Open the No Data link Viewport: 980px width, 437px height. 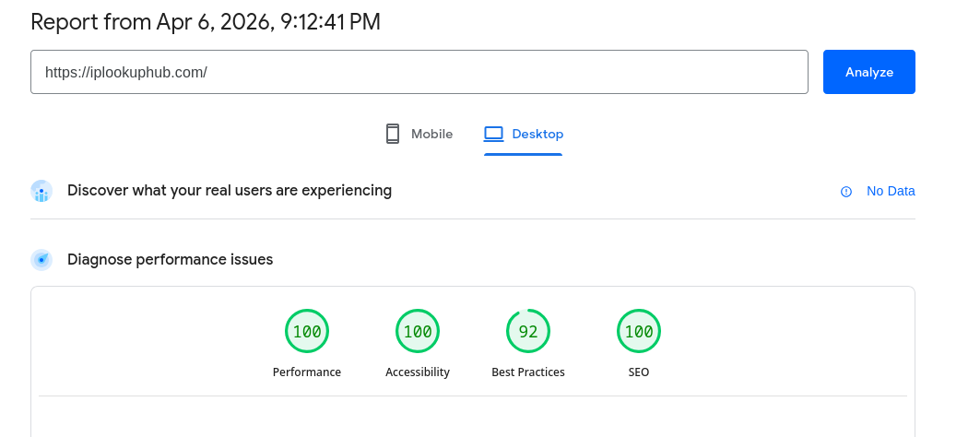point(891,192)
